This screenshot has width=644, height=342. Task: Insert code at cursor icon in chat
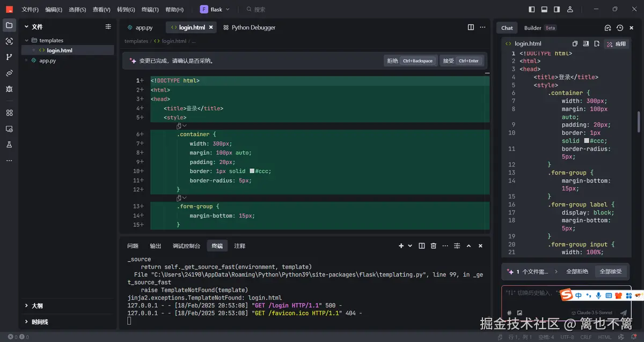coord(586,43)
